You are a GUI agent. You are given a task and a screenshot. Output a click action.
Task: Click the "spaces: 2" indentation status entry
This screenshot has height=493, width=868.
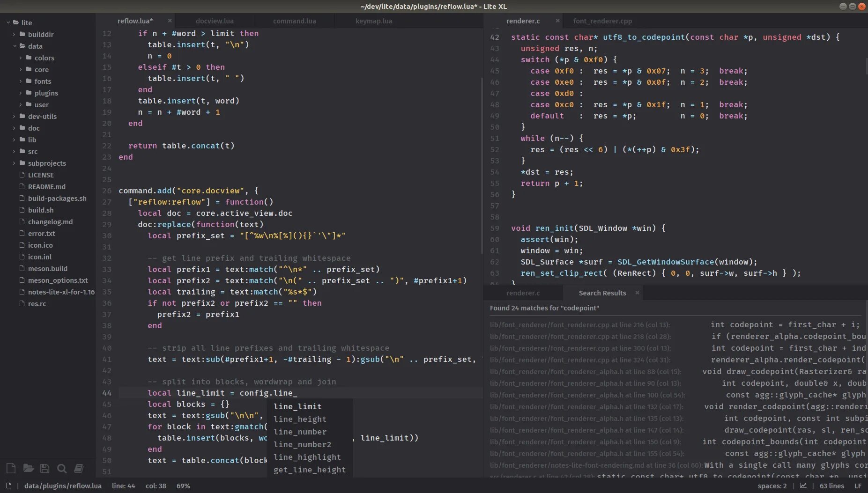click(x=772, y=486)
